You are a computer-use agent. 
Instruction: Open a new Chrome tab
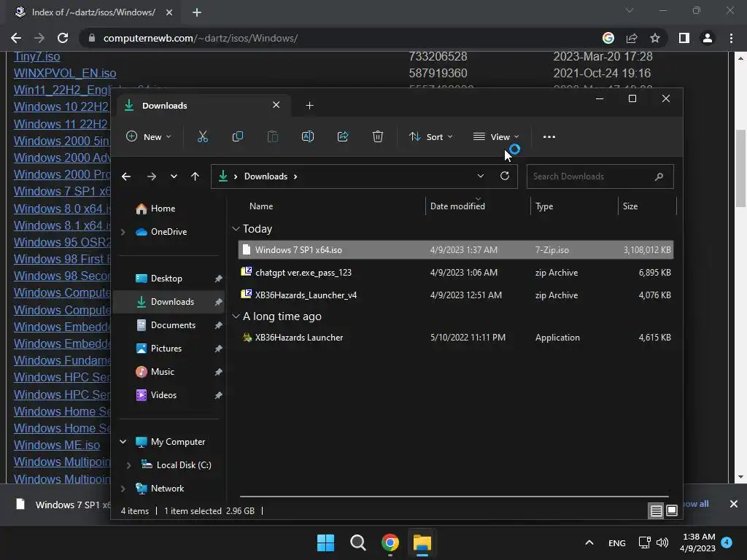click(x=197, y=12)
